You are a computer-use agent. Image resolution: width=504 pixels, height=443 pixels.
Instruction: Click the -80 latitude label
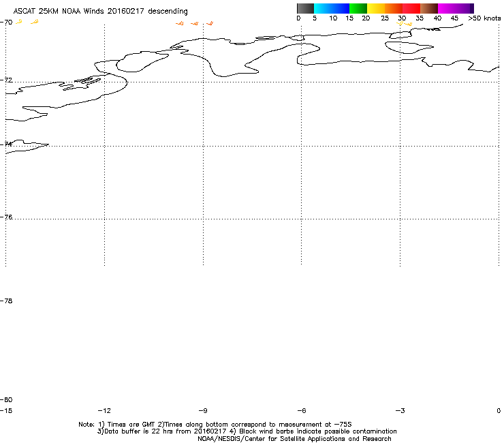(x=6, y=399)
